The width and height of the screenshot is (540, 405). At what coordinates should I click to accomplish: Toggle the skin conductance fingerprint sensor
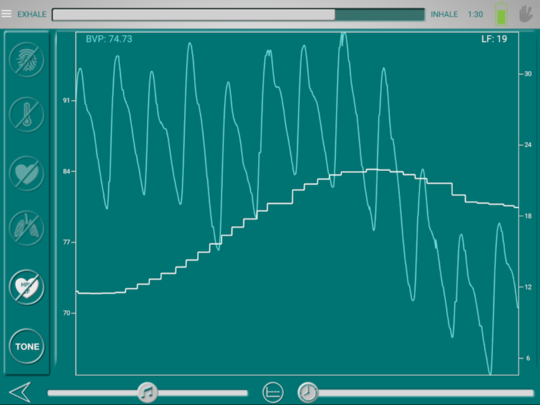pos(27,60)
